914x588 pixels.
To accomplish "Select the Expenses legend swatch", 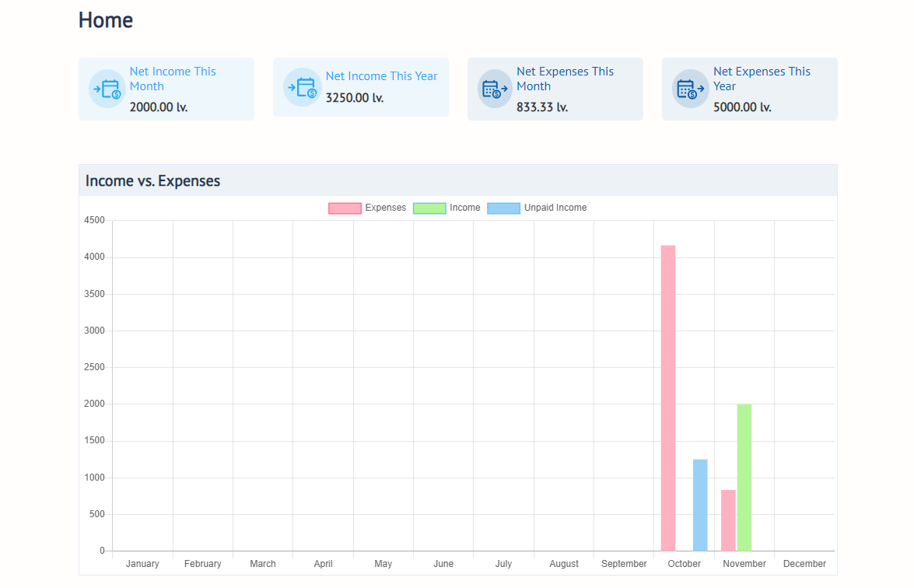I will pyautogui.click(x=344, y=208).
